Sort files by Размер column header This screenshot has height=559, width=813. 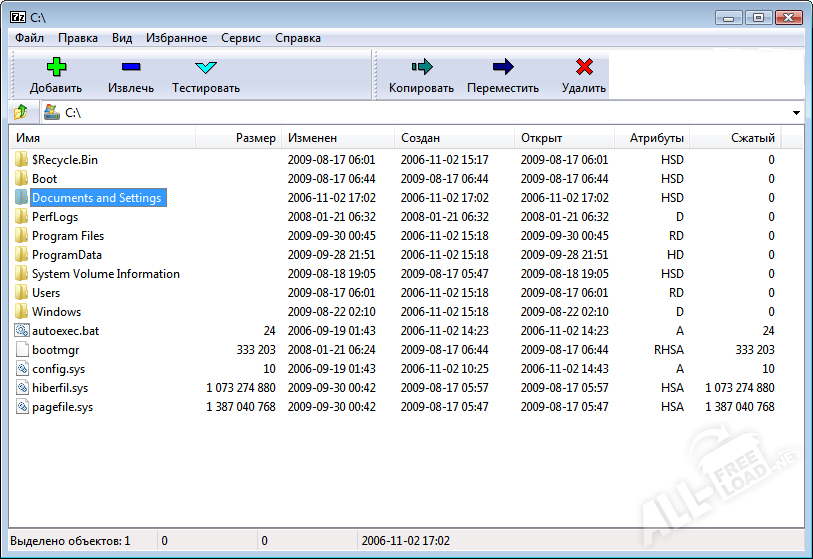click(255, 138)
